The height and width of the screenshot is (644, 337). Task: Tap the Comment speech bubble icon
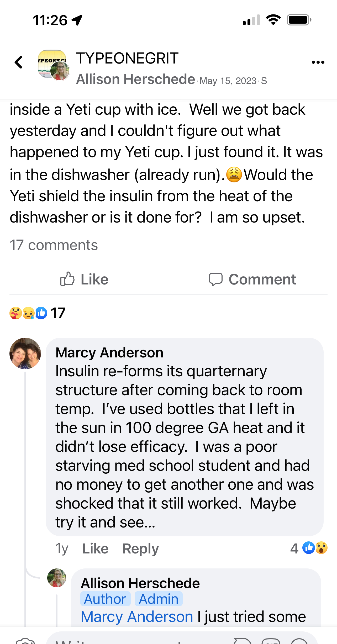pyautogui.click(x=215, y=279)
